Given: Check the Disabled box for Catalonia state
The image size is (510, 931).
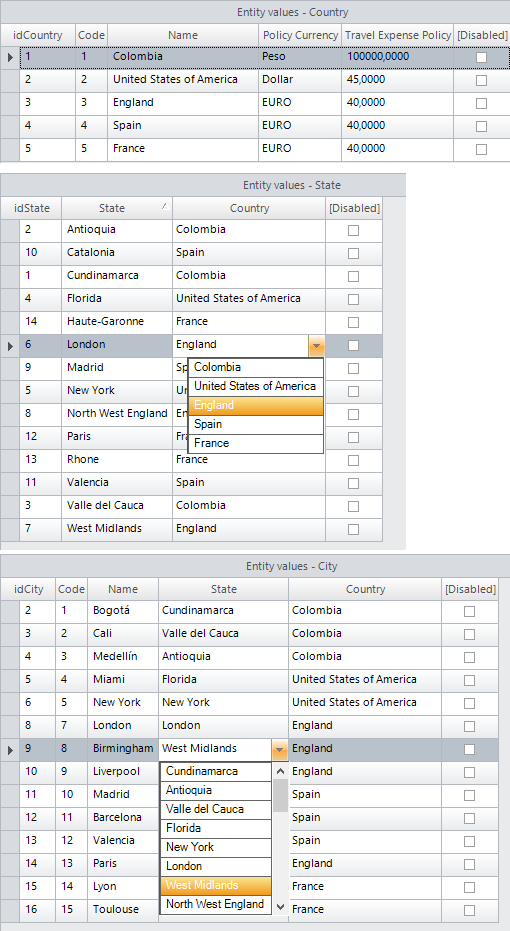Looking at the screenshot, I should (x=353, y=254).
